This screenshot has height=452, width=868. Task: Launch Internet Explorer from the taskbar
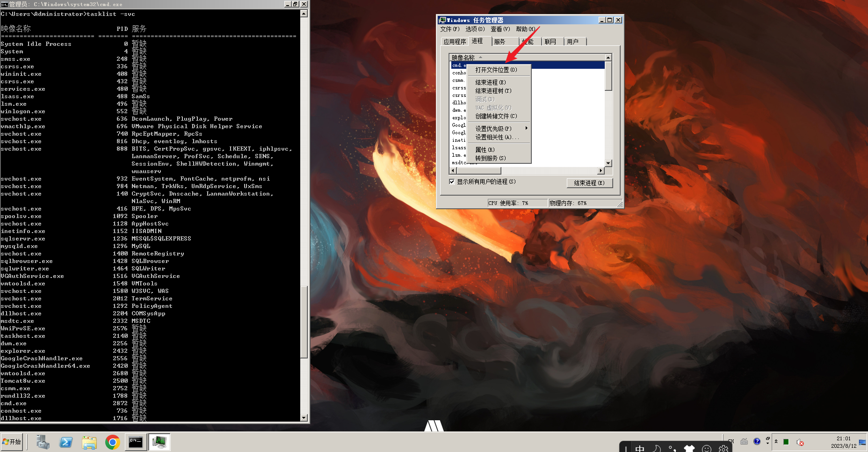coord(66,442)
